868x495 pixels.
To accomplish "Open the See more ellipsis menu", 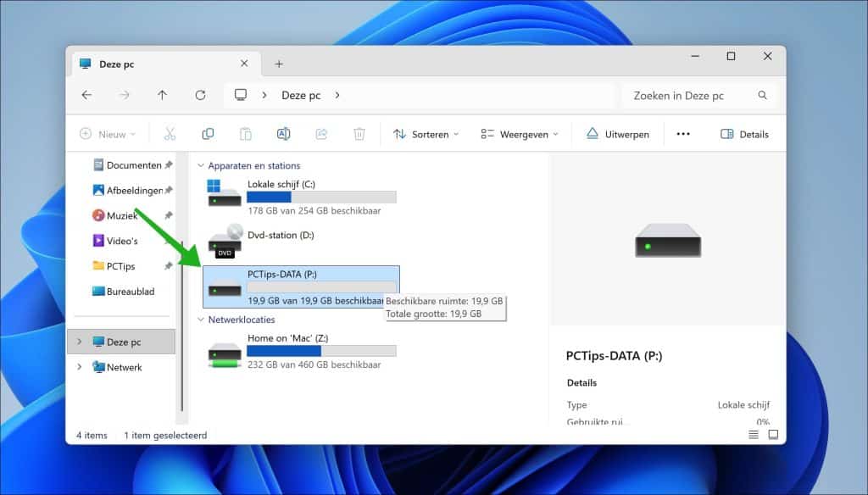I will 683,134.
